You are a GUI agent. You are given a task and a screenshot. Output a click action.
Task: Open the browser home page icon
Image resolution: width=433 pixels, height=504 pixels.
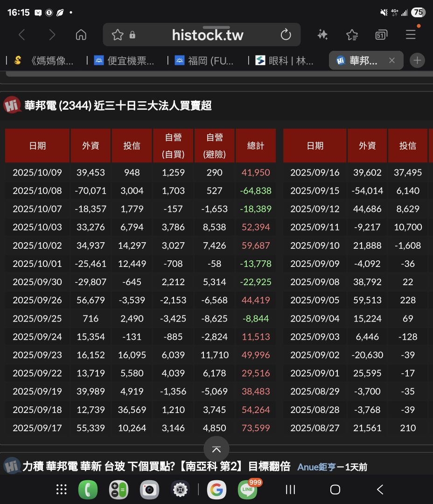coord(81,35)
